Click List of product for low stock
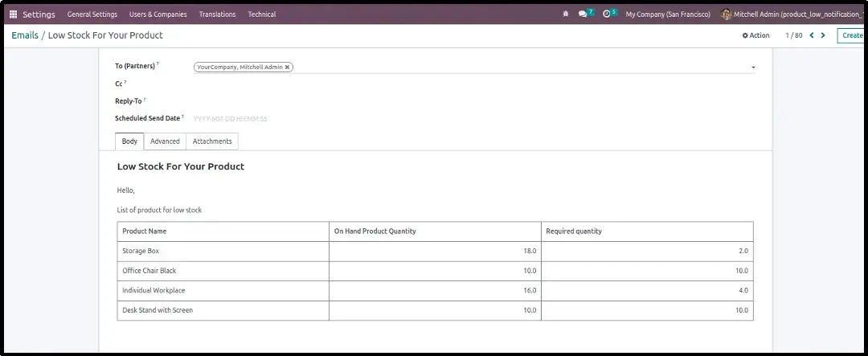Viewport: 868px width, 356px height. click(159, 211)
